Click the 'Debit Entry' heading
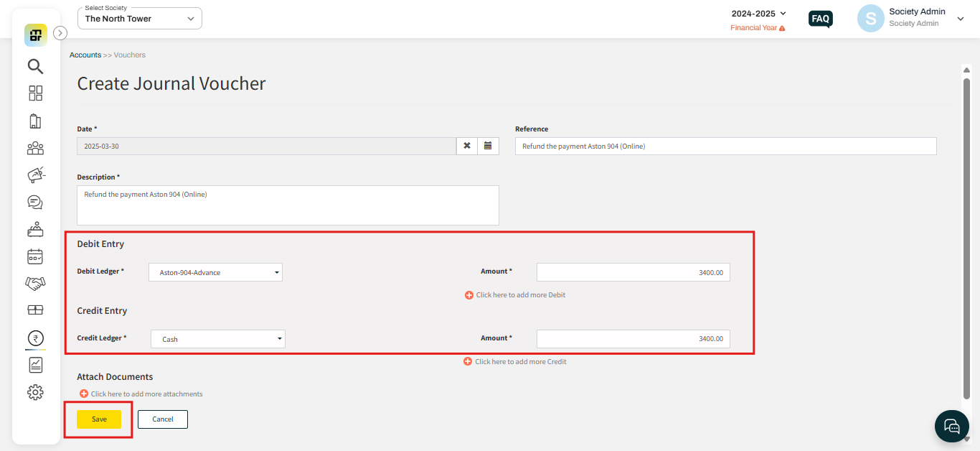Image resolution: width=980 pixels, height=451 pixels. tap(100, 244)
